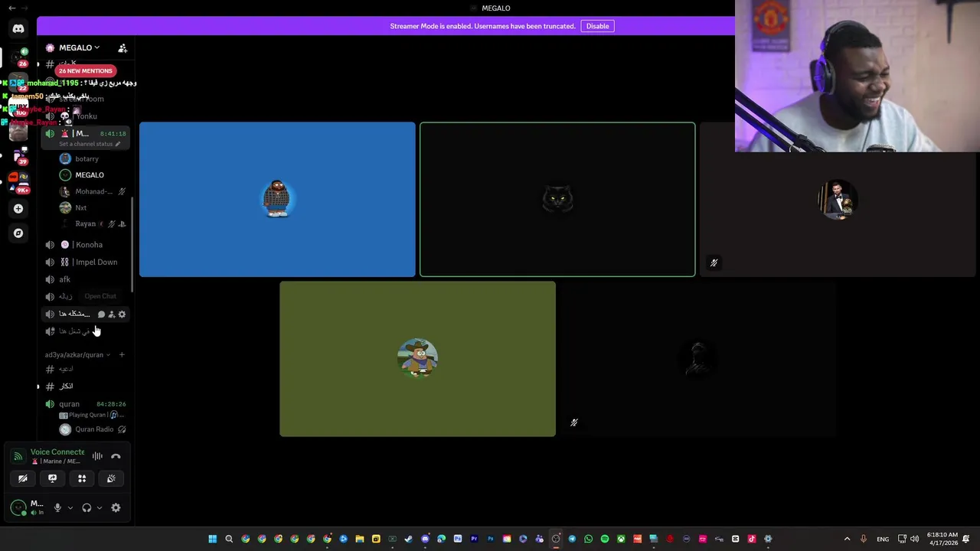Open voice connection quality signal icon
The image size is (980, 551).
point(18,456)
